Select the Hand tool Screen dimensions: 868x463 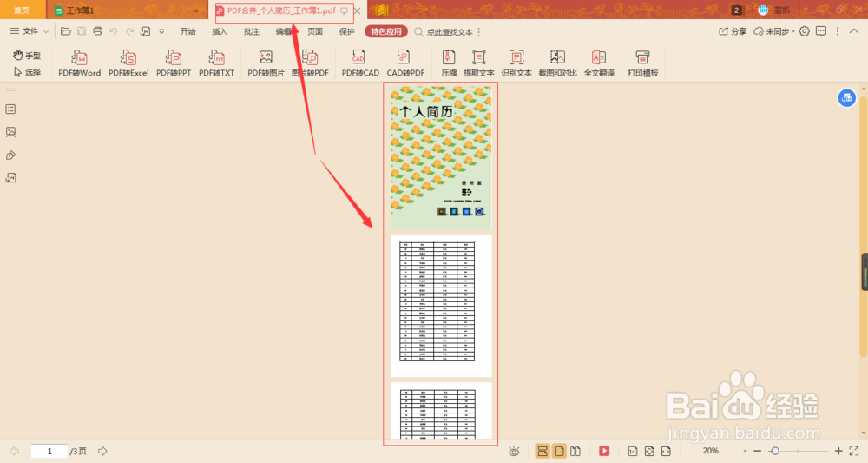27,56
